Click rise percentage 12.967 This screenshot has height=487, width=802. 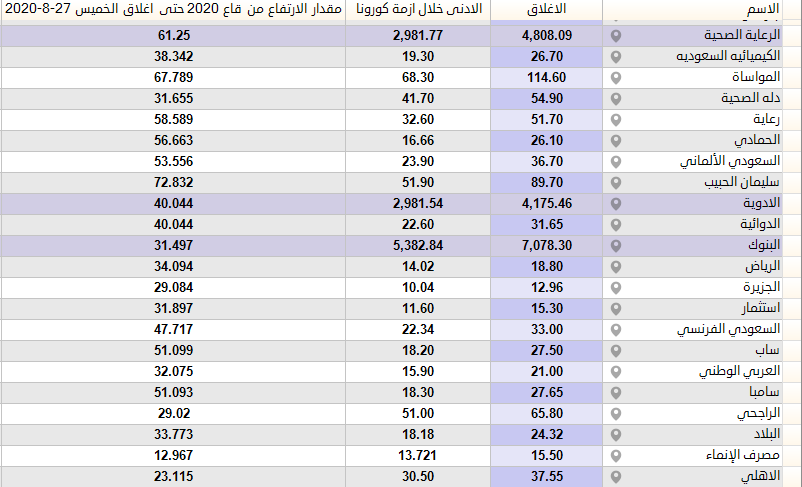tap(173, 455)
